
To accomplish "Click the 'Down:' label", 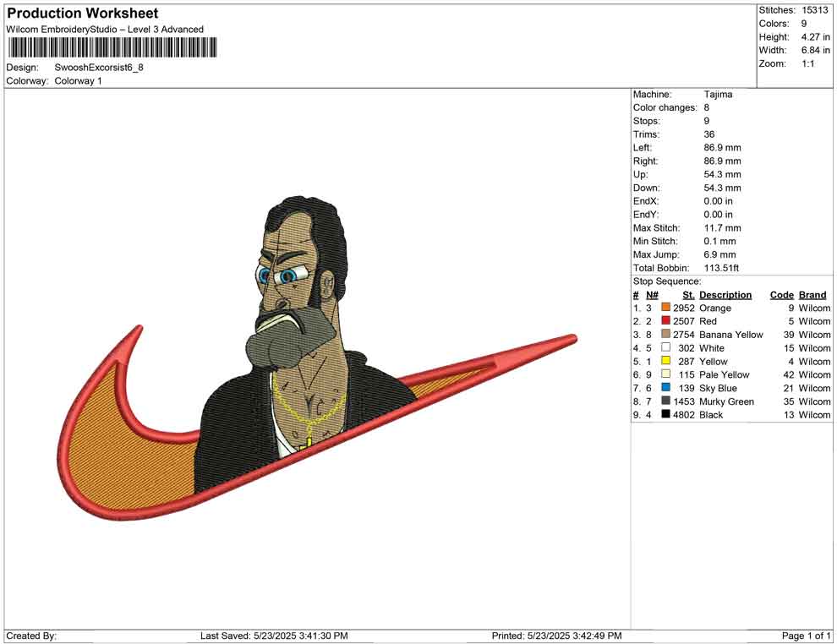I will (647, 188).
